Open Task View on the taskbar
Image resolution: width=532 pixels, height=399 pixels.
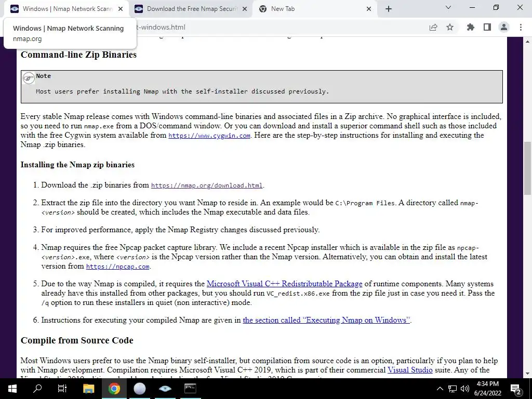pos(62,389)
